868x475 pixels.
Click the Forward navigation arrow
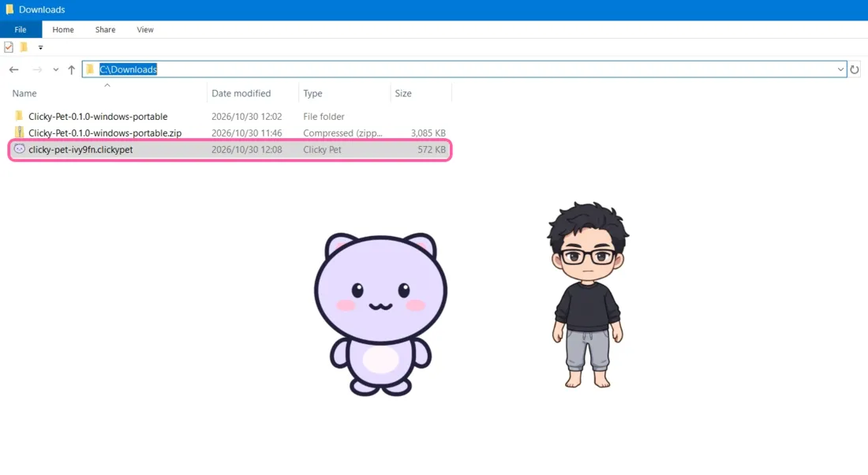point(37,69)
